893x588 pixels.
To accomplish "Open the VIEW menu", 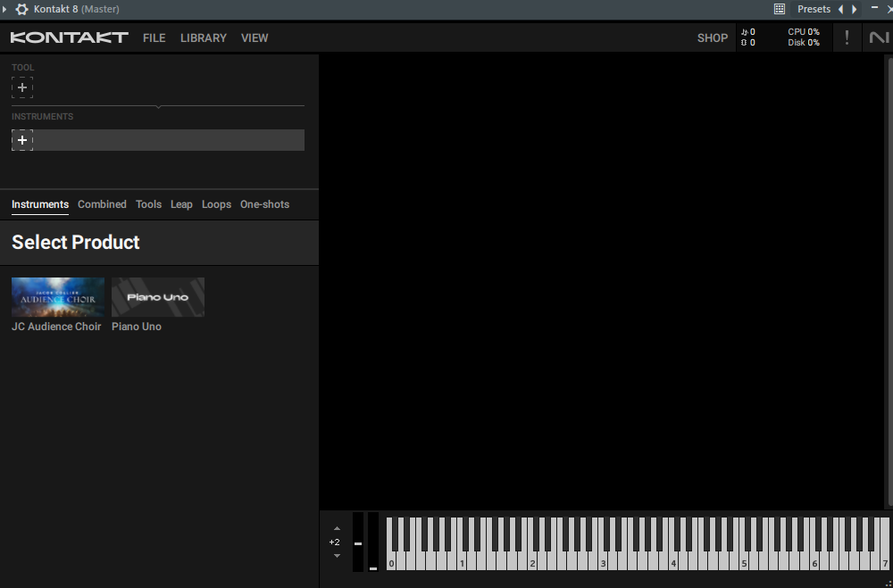I will [255, 37].
